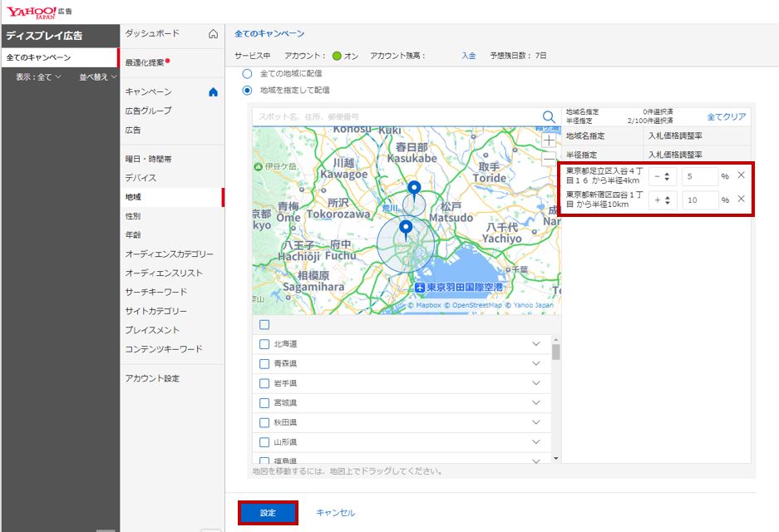Screen dimensions: 779x532
Task: Change the plus sign selector for 10km entry
Action: coord(663,200)
